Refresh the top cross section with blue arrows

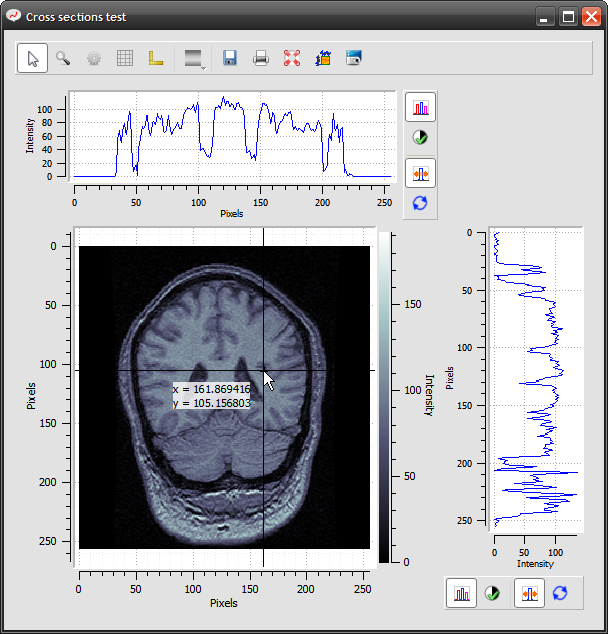pos(420,203)
